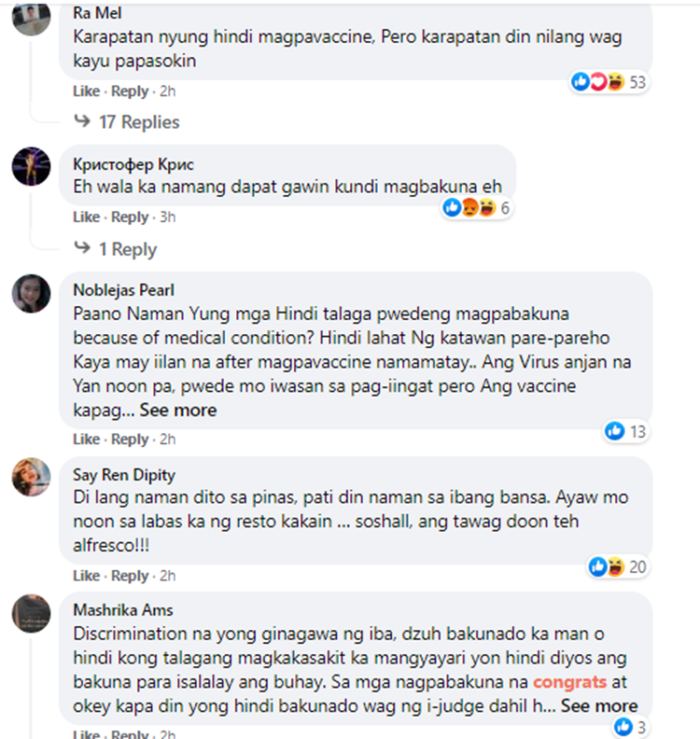The height and width of the screenshot is (739, 700).
Task: Click like count on Noblejas Pearl comment
Action: pos(625,431)
